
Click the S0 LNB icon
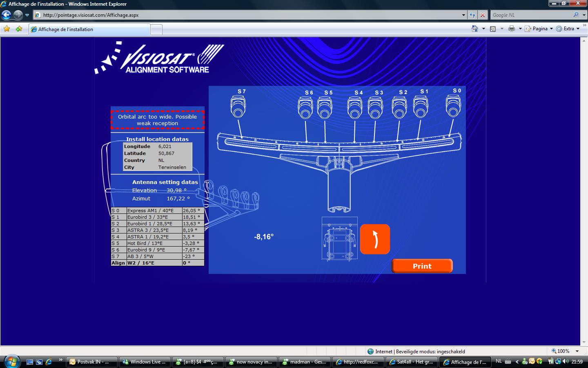pos(453,105)
